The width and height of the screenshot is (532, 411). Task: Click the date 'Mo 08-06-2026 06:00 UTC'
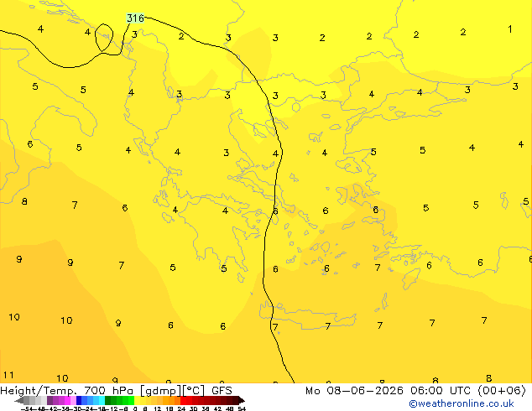click(x=389, y=391)
